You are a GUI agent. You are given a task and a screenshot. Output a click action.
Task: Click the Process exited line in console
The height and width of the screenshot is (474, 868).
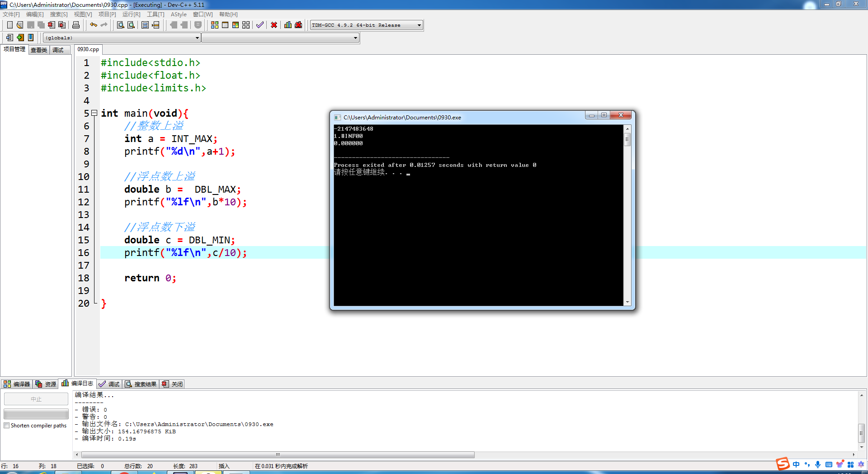tap(435, 165)
